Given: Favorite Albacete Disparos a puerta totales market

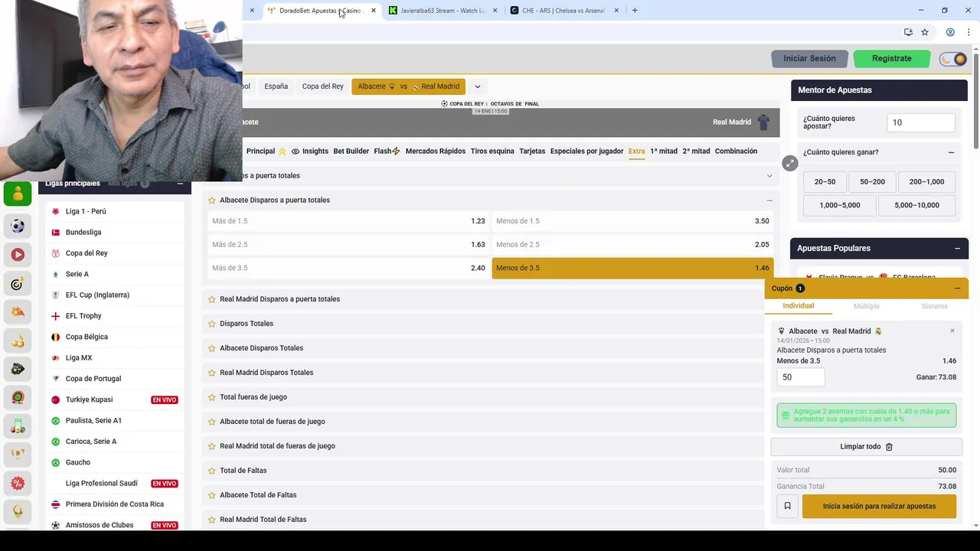Looking at the screenshot, I should pyautogui.click(x=212, y=201).
